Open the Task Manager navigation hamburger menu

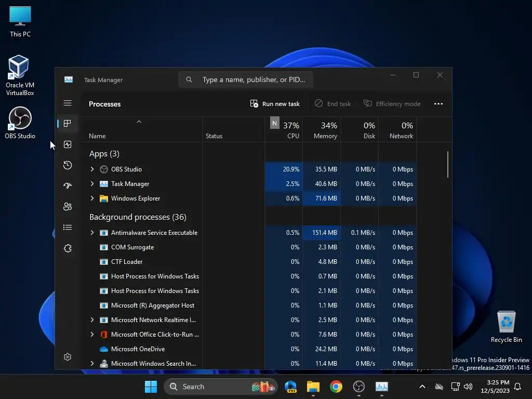[68, 103]
